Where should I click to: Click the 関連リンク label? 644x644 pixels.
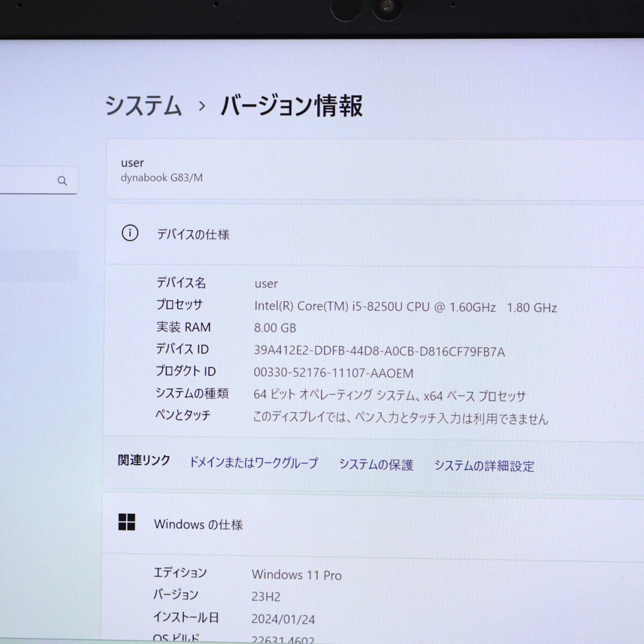coord(144,460)
